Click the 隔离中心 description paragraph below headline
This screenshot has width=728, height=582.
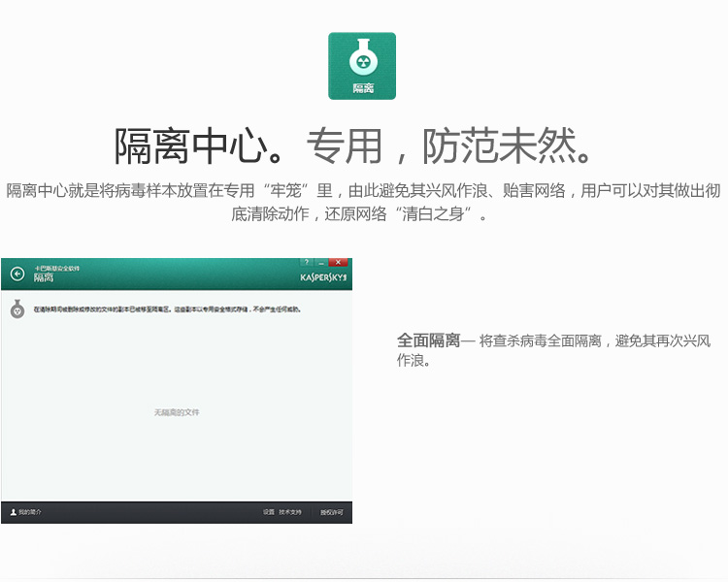click(363, 202)
